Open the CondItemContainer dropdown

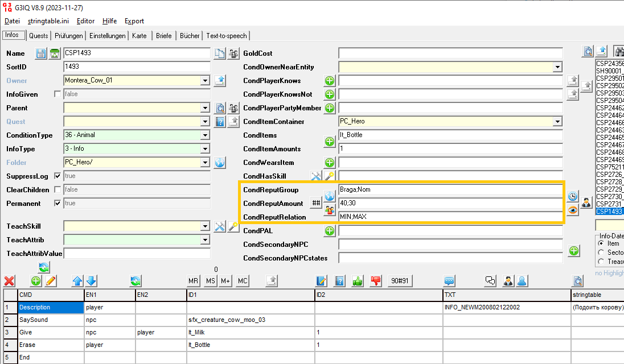[557, 122]
